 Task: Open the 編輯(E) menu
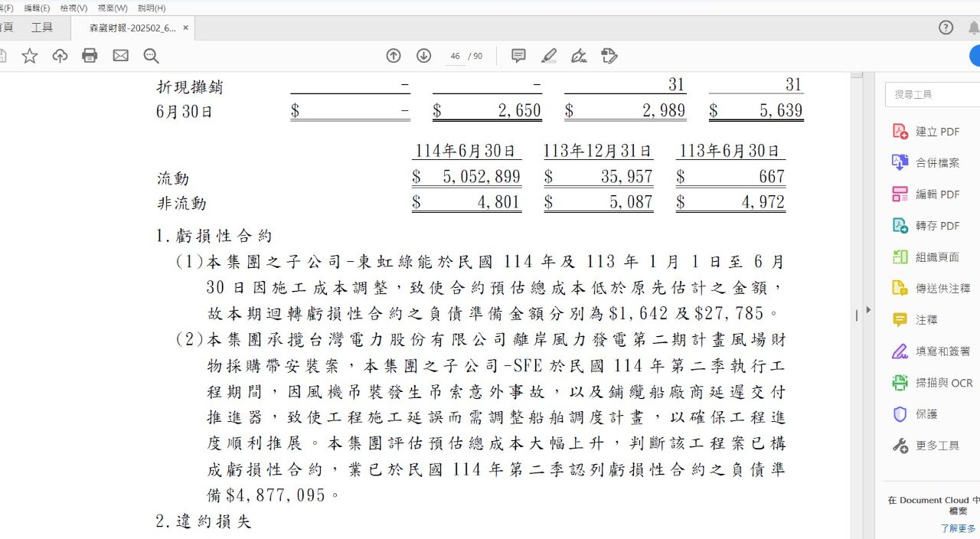point(37,8)
